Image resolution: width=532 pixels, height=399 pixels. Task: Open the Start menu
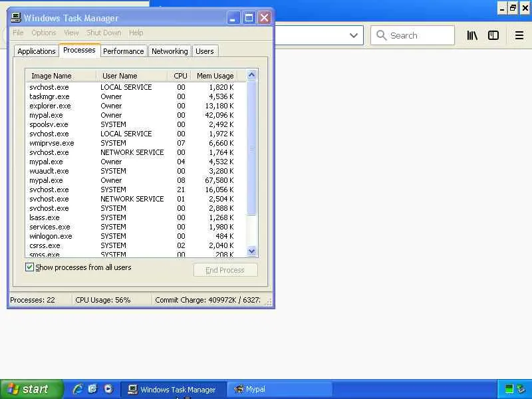click(31, 389)
